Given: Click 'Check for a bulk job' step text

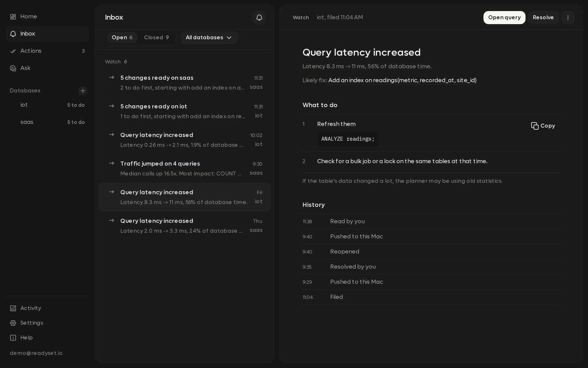Looking at the screenshot, I should tap(402, 161).
